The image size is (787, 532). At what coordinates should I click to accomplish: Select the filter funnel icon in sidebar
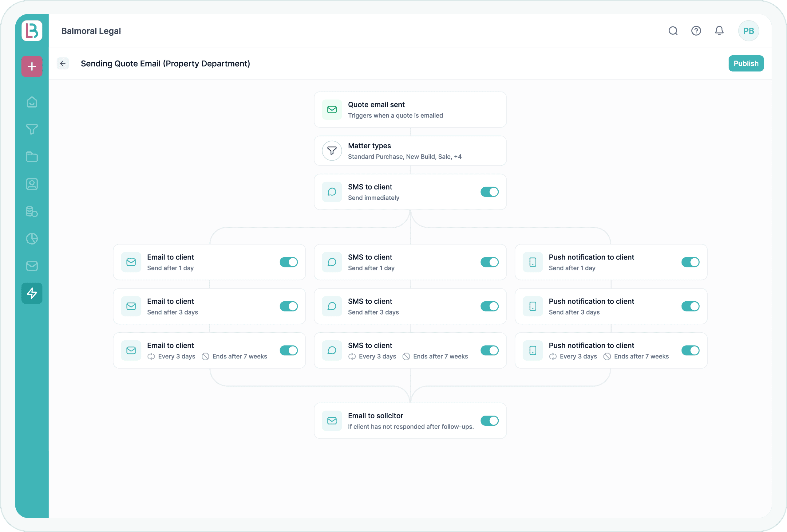point(31,129)
